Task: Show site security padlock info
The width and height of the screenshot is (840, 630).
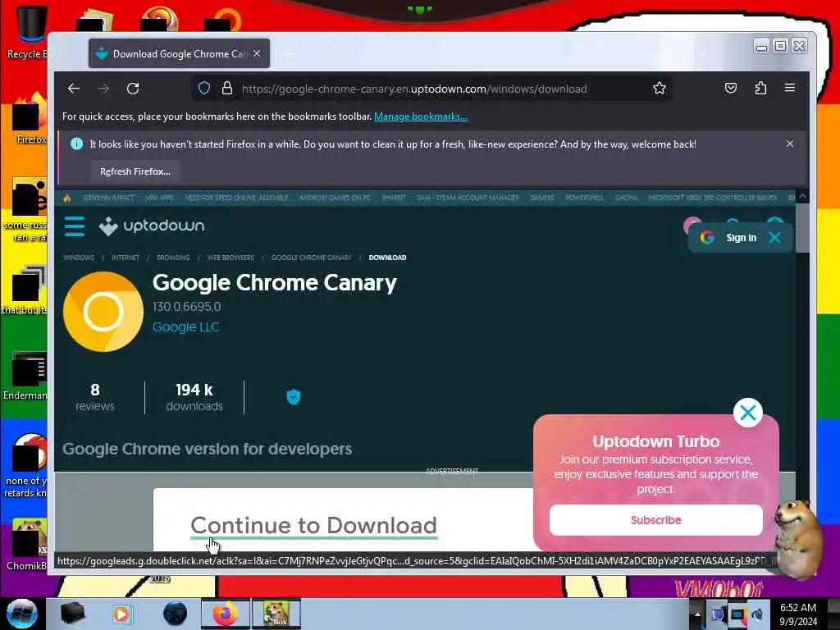Action: [227, 89]
